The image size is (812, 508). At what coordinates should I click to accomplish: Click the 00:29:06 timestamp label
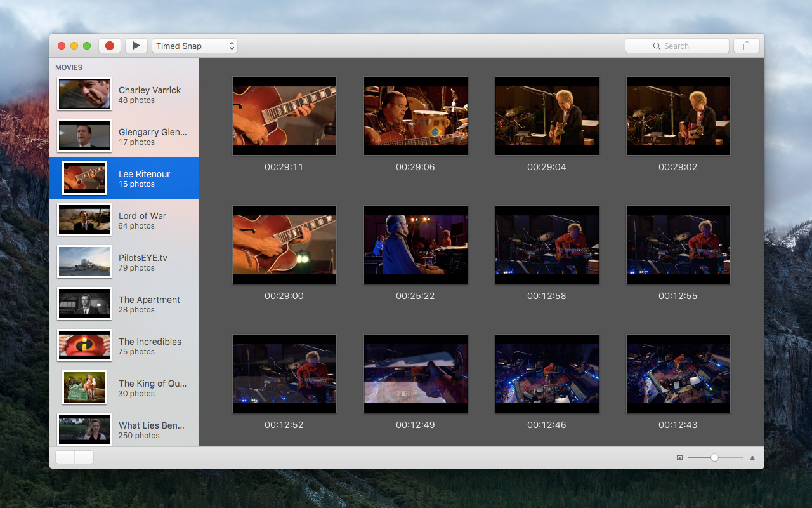coord(416,167)
